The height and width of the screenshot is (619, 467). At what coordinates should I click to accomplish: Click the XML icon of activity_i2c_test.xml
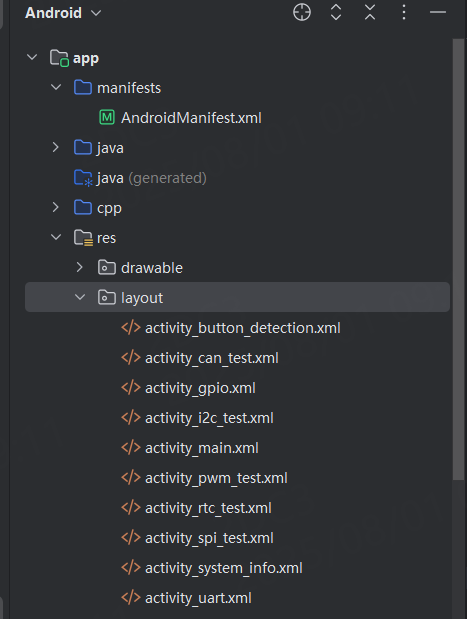(x=131, y=417)
